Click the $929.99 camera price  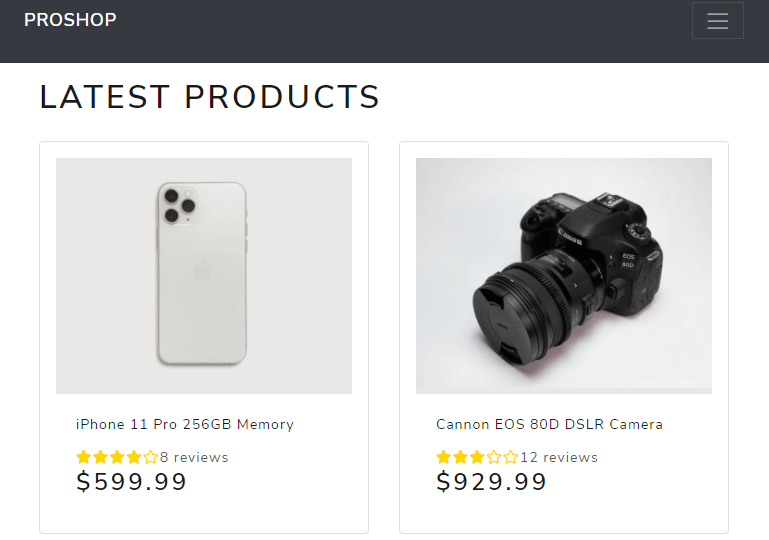tap(492, 482)
